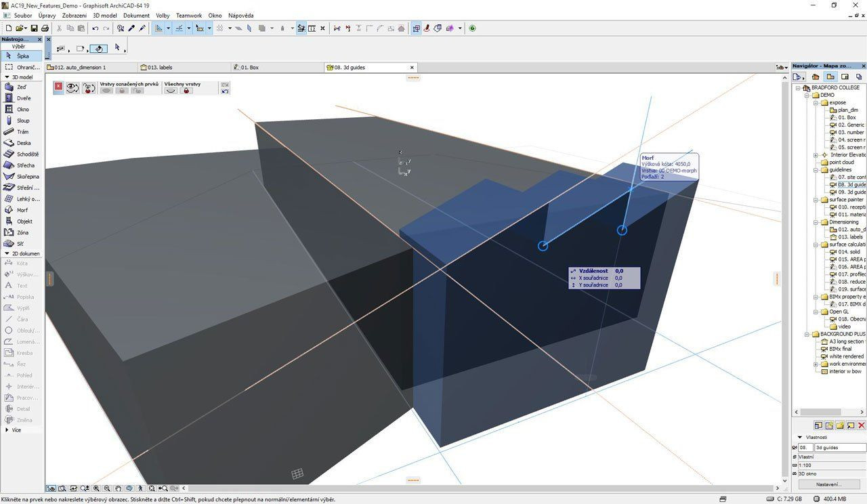Image resolution: width=867 pixels, height=504 pixels.
Task: Click the Print icon in toolbar
Action: tap(45, 28)
